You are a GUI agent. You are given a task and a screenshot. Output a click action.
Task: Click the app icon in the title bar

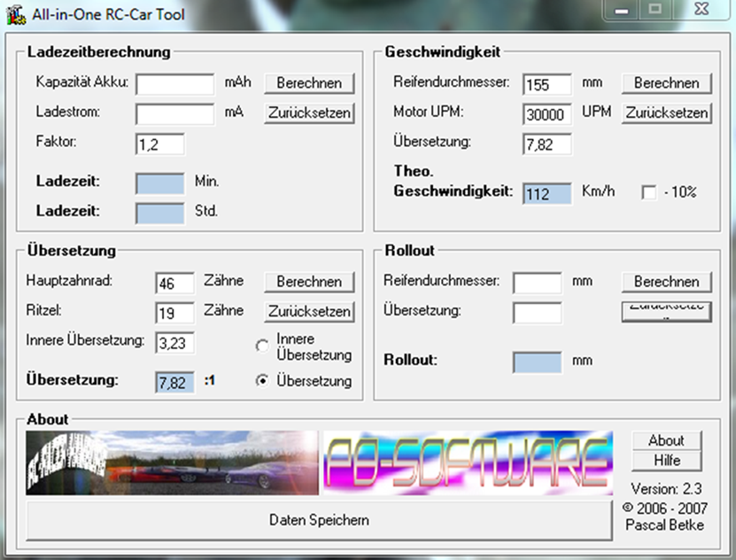[x=15, y=12]
